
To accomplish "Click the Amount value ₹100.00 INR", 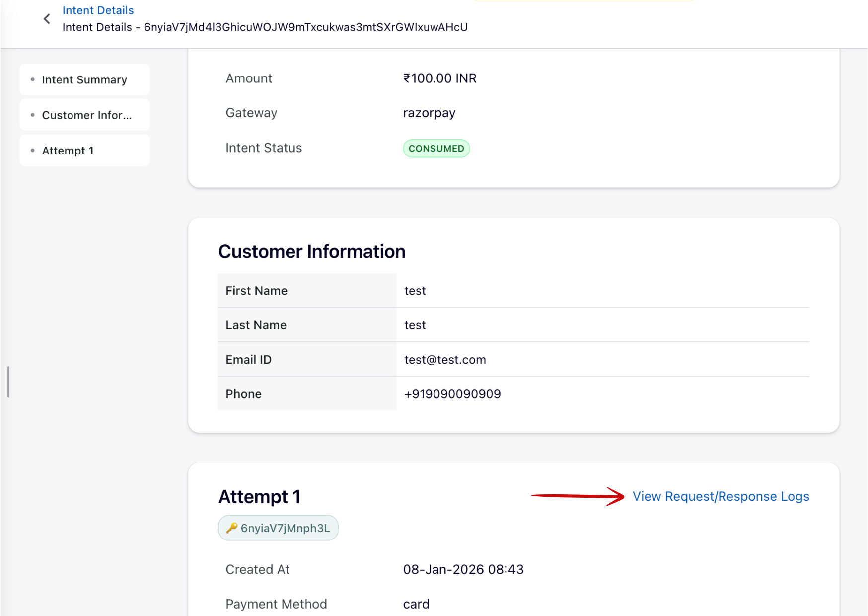I will pos(439,78).
